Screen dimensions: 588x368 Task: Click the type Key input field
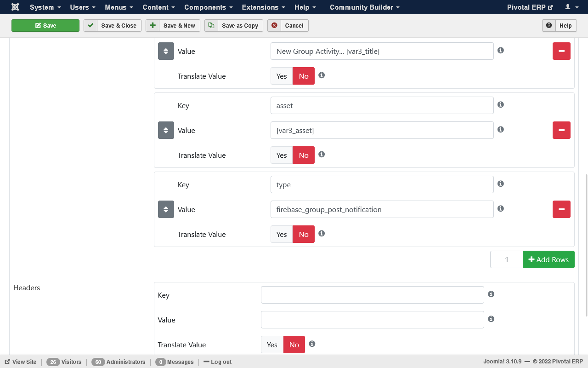pos(382,184)
